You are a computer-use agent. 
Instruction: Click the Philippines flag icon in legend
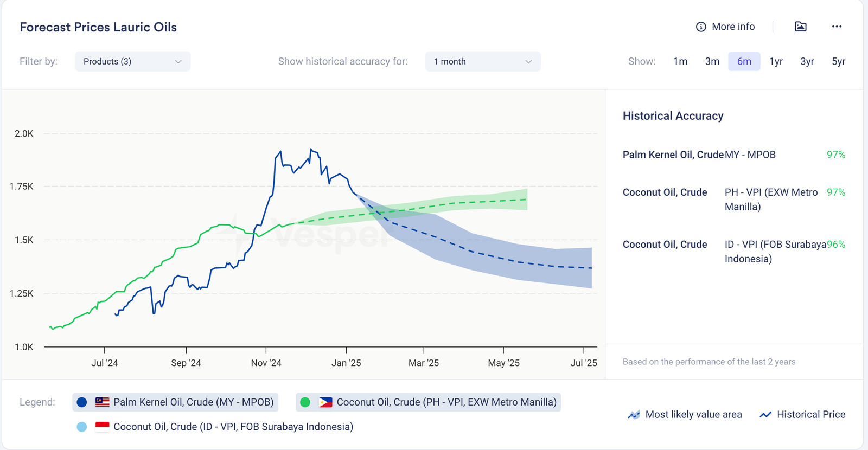tap(325, 402)
